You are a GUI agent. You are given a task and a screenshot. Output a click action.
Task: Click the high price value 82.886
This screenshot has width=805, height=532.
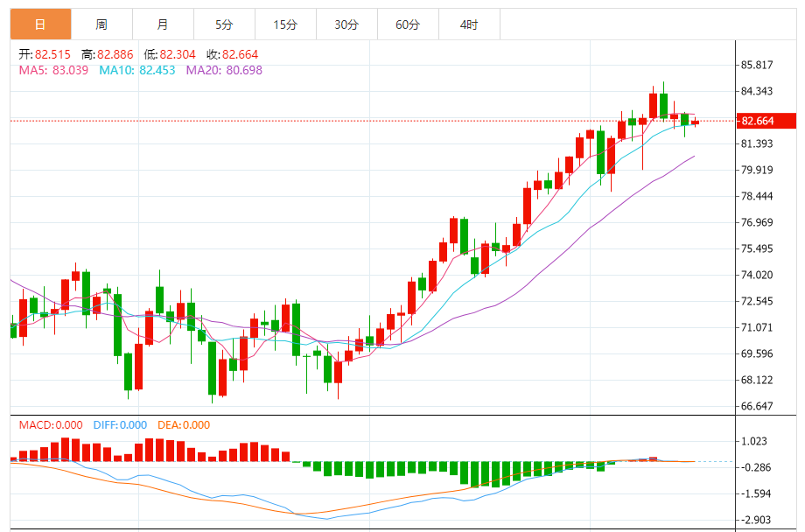coord(115,54)
